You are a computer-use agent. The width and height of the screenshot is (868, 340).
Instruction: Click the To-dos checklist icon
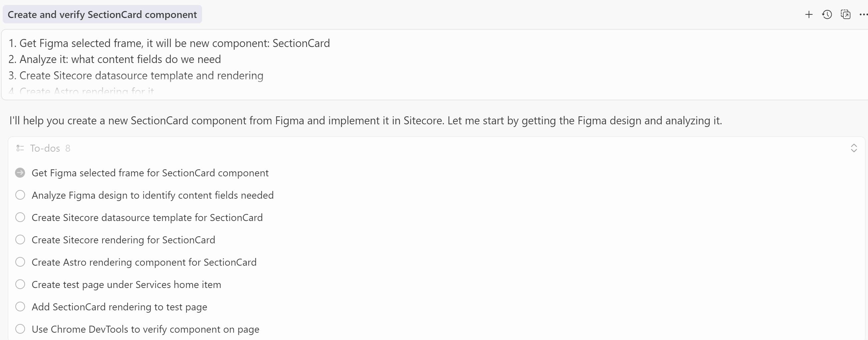[x=20, y=148]
